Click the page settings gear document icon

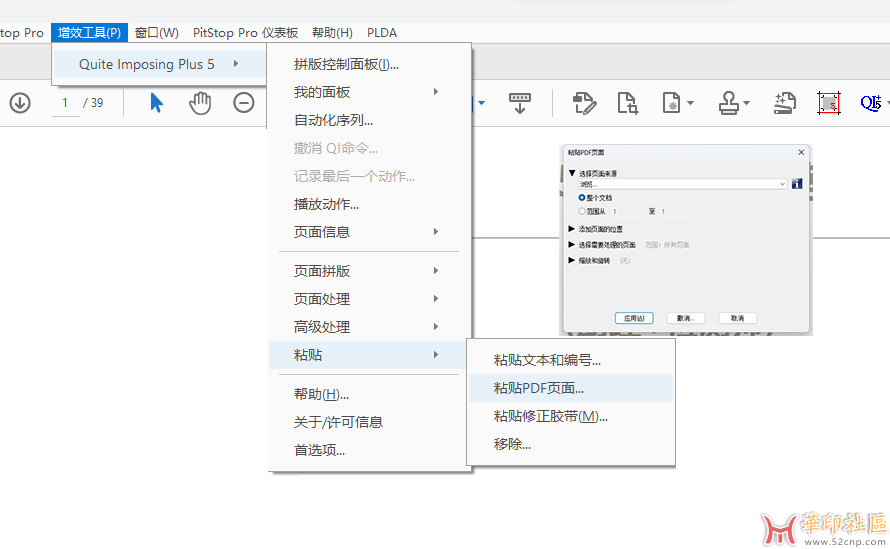[671, 103]
